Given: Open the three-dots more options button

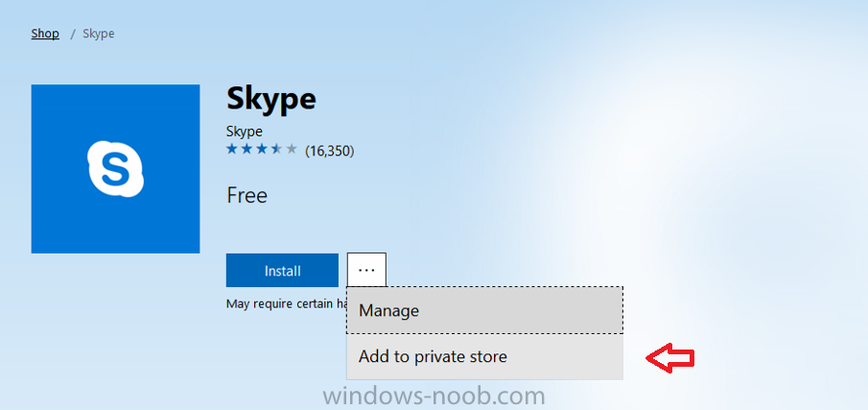Looking at the screenshot, I should click(x=366, y=271).
